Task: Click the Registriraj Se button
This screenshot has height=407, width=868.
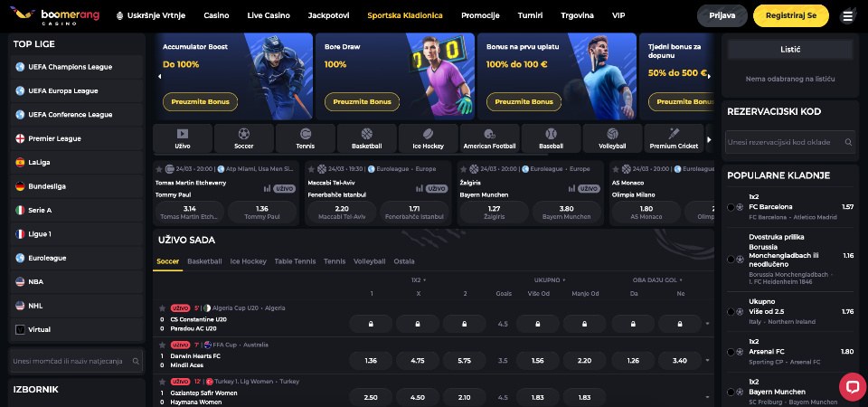Action: pyautogui.click(x=791, y=15)
